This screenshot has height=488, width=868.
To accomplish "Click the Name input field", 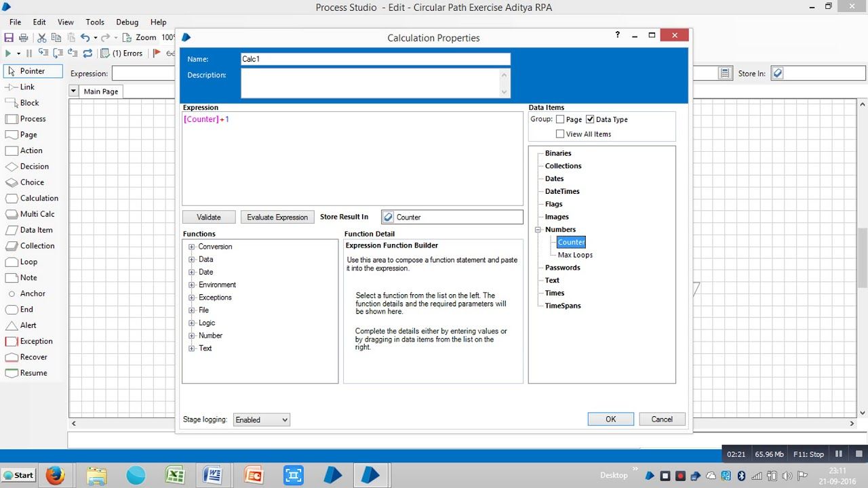I will click(376, 59).
